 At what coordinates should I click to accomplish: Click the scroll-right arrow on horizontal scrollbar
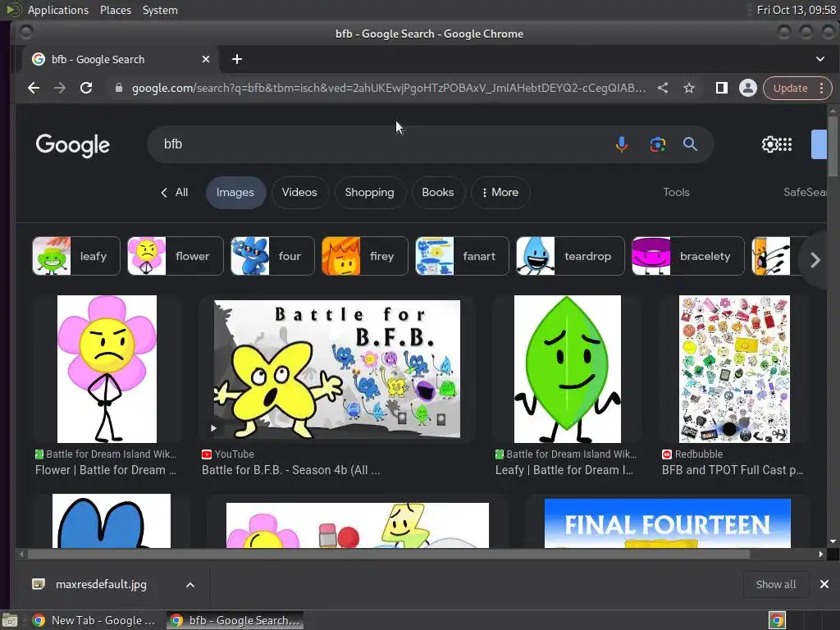click(x=820, y=554)
